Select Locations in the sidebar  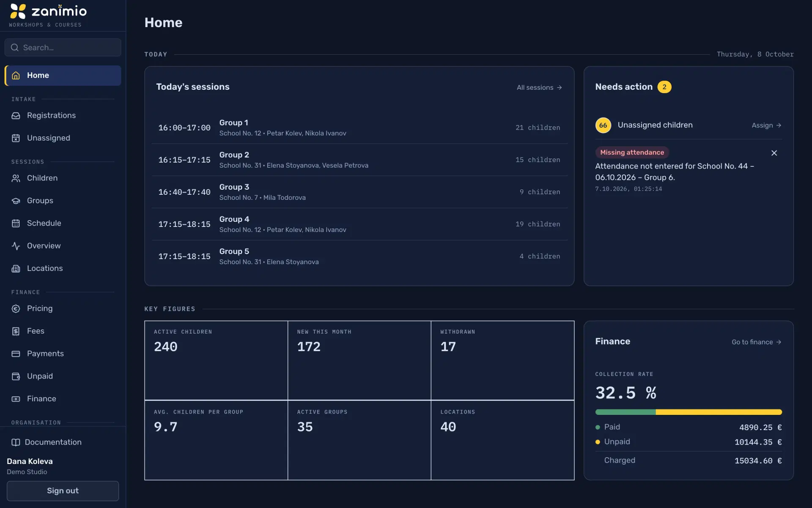pos(63,268)
